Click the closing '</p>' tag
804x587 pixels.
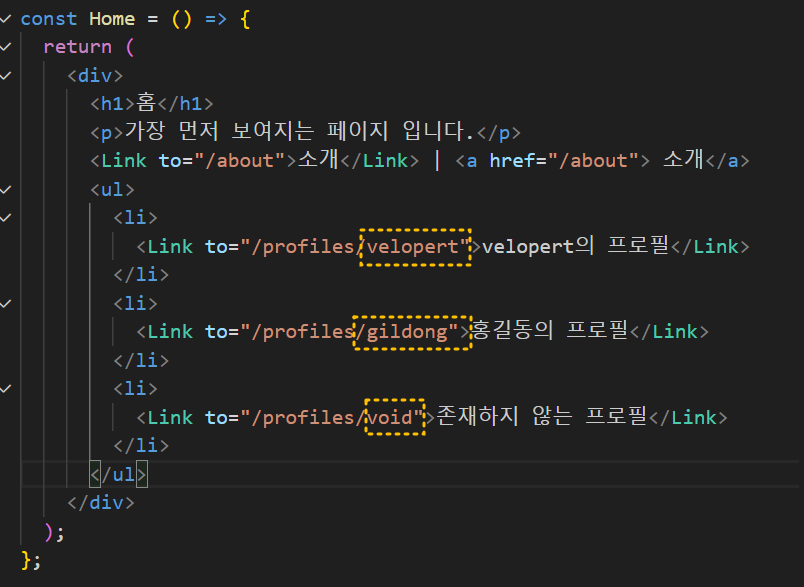point(498,133)
